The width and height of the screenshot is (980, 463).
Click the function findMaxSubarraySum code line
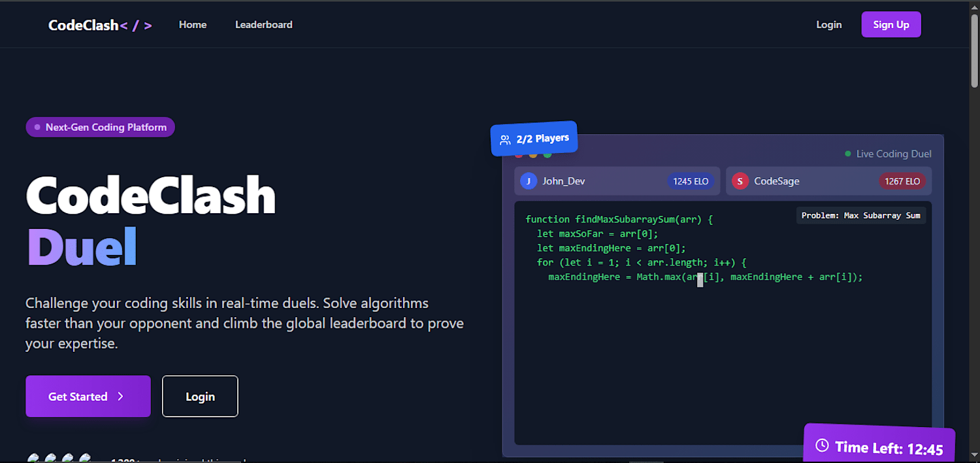pyautogui.click(x=619, y=220)
